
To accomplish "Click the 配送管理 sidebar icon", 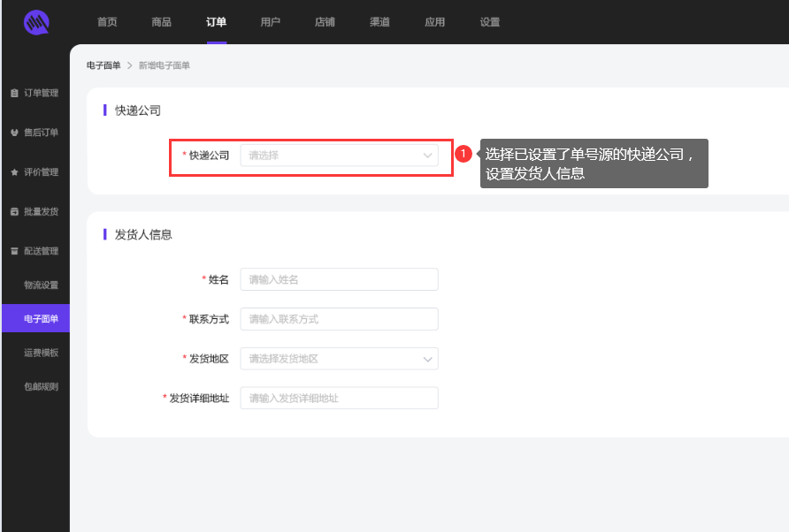I will [14, 251].
